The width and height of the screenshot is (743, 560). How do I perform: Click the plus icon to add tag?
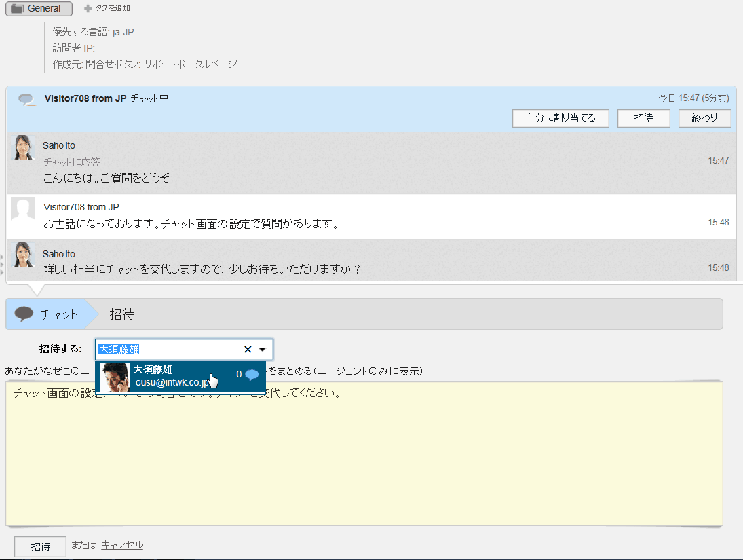[x=88, y=9]
